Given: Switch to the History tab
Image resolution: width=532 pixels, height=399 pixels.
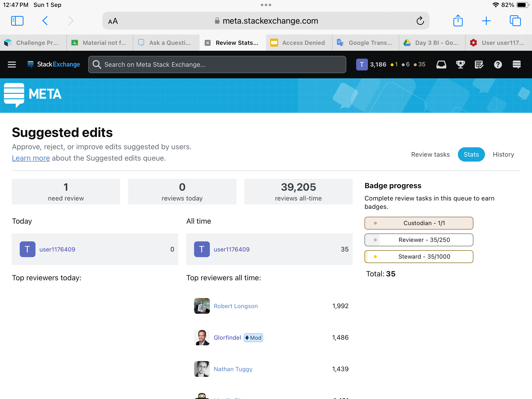Looking at the screenshot, I should [503, 154].
